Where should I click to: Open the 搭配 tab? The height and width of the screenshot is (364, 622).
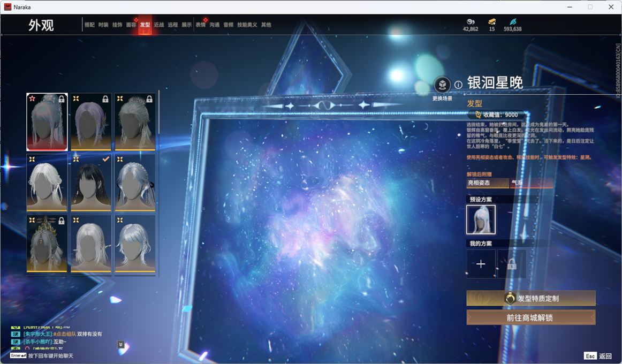coord(89,25)
